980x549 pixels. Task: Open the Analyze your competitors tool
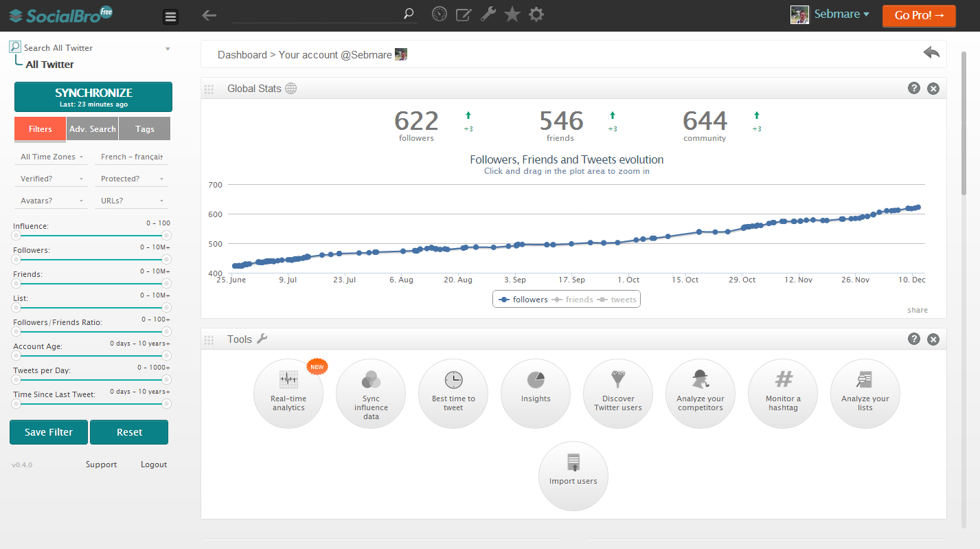click(x=700, y=394)
